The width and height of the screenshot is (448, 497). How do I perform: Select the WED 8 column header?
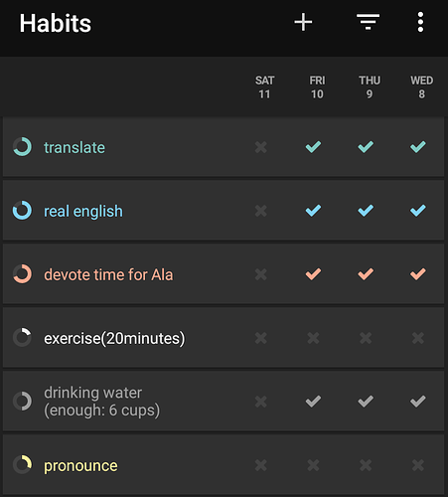(422, 87)
